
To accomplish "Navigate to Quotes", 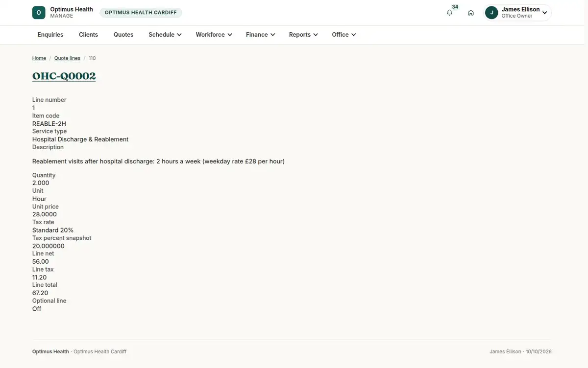I will [x=123, y=35].
